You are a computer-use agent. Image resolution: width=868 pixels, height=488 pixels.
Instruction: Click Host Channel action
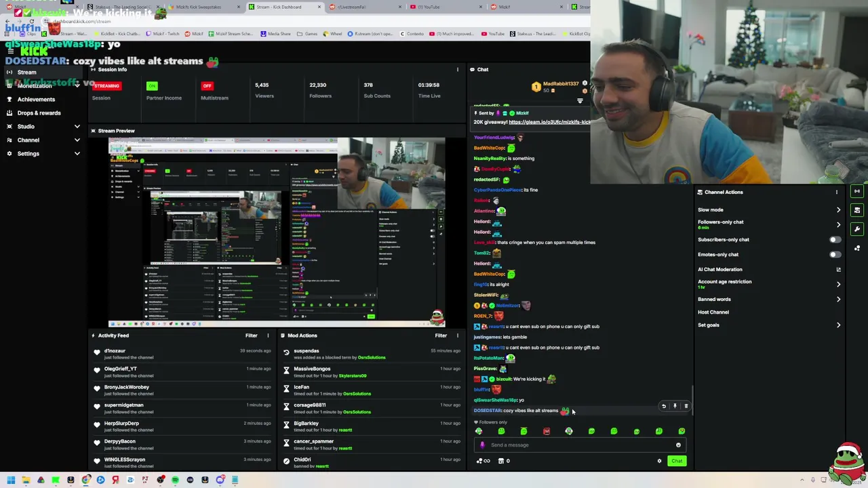coord(713,312)
